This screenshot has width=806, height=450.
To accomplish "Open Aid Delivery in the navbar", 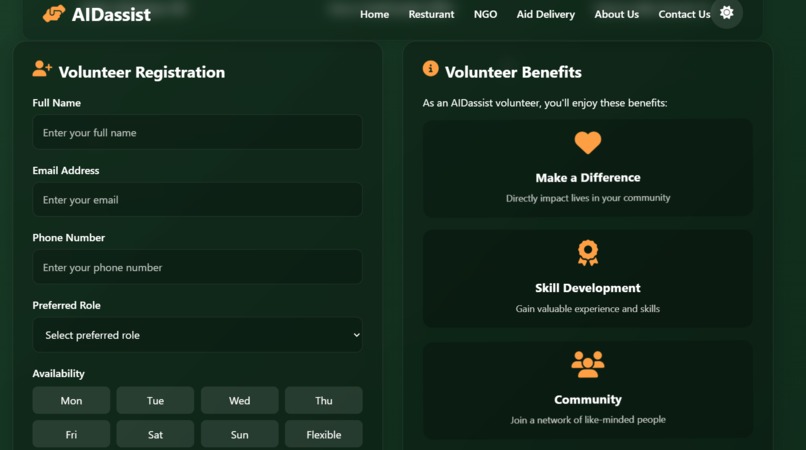I will (546, 14).
